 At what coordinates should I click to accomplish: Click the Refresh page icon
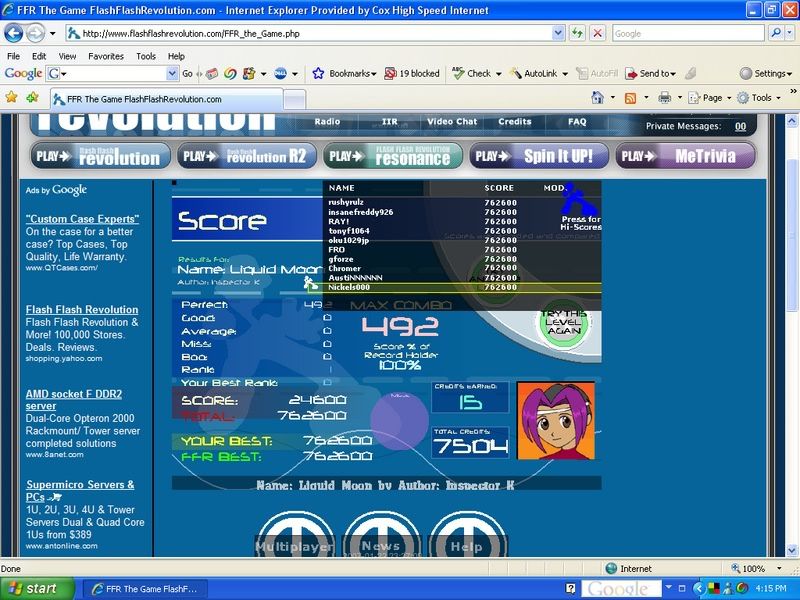(x=578, y=33)
